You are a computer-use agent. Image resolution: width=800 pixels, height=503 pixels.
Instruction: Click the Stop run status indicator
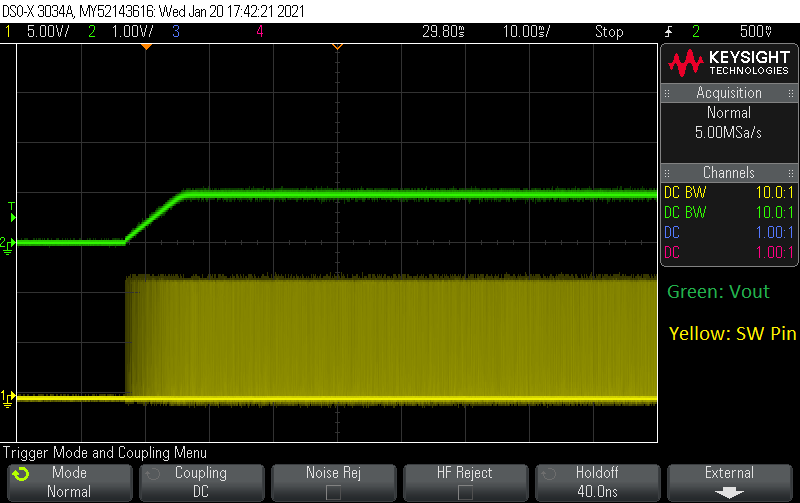point(609,32)
